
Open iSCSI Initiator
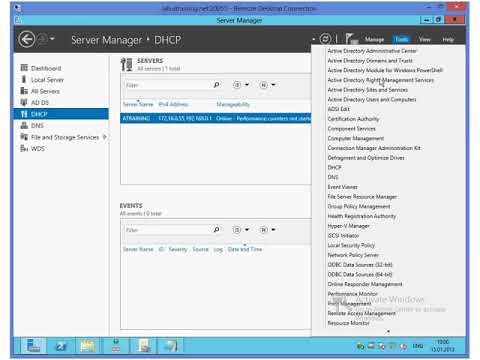point(343,236)
